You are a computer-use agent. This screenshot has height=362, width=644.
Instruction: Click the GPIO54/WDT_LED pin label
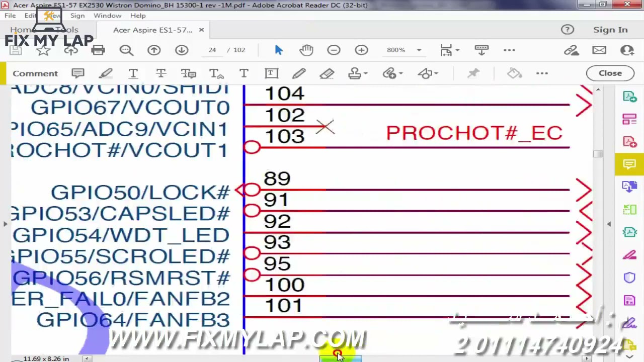[121, 235]
